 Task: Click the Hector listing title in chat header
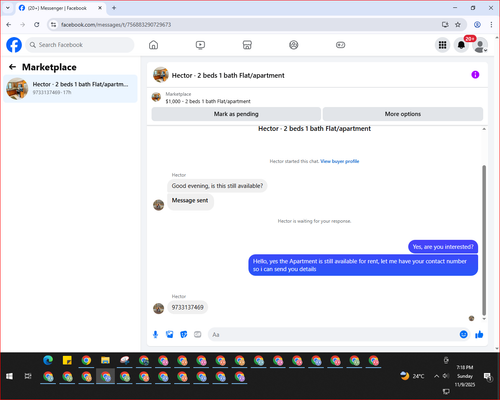click(228, 76)
